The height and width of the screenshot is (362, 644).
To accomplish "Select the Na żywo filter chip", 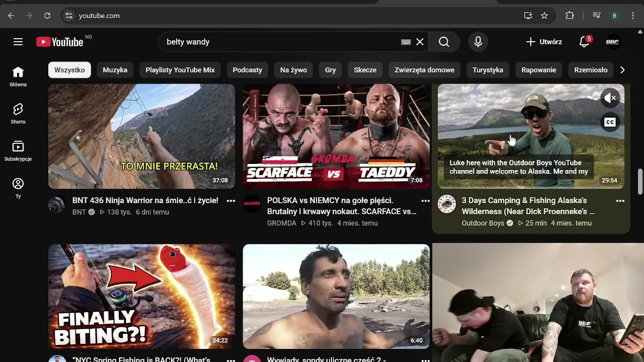I will point(293,70).
